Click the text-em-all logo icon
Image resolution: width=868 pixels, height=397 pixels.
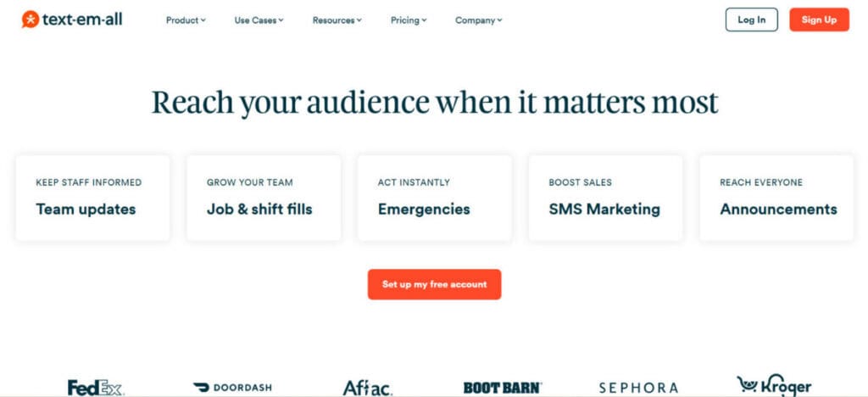(30, 20)
